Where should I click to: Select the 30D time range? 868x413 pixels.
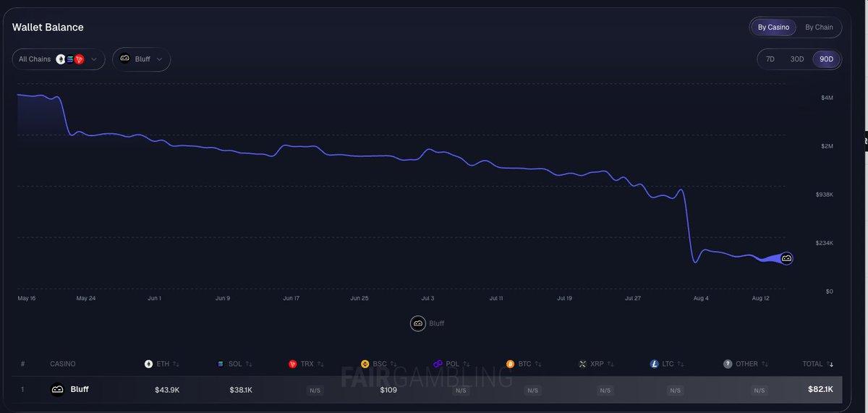coord(797,59)
